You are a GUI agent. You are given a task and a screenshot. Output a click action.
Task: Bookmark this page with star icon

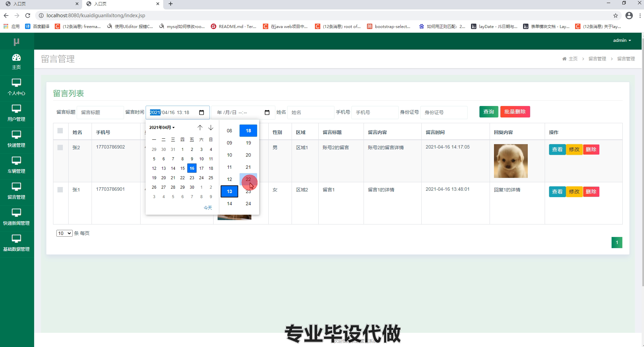tap(616, 16)
